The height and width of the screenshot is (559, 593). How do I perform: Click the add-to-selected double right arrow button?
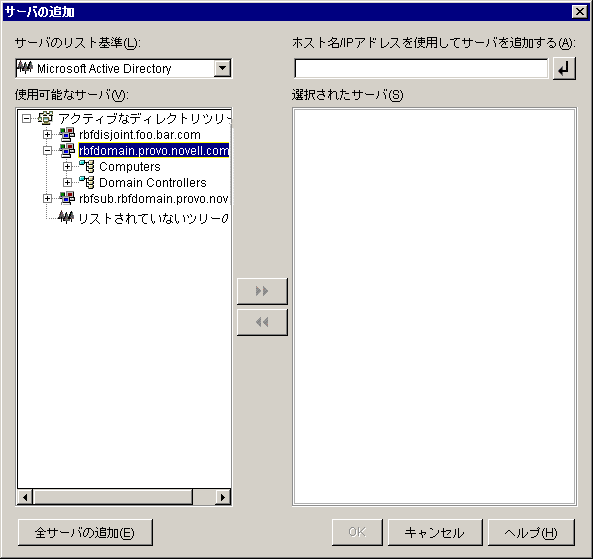click(262, 291)
